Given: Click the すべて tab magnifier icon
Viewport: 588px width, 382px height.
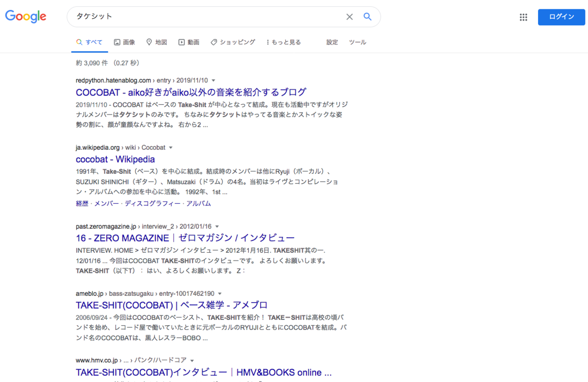Looking at the screenshot, I should [79, 42].
